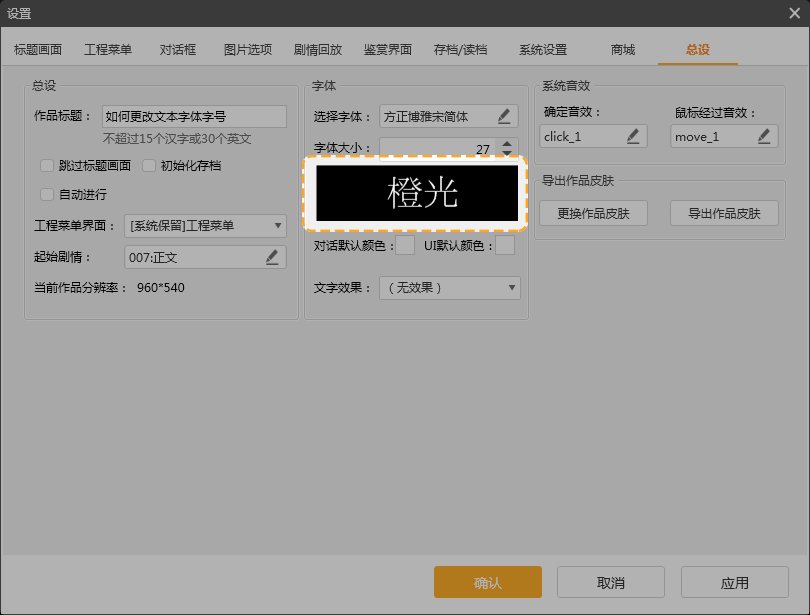Switch to the 标题画面 tab

38,49
